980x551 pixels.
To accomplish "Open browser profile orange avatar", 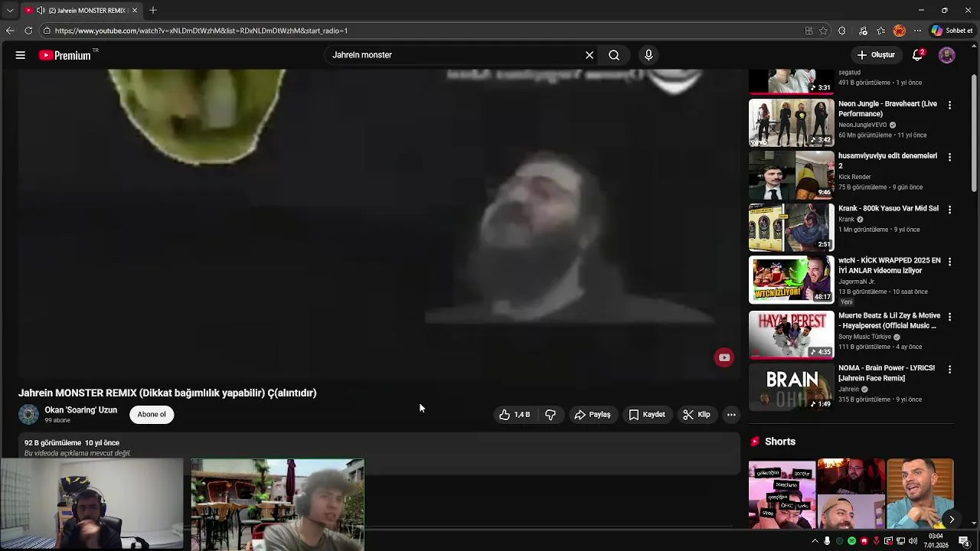I will 900,31.
